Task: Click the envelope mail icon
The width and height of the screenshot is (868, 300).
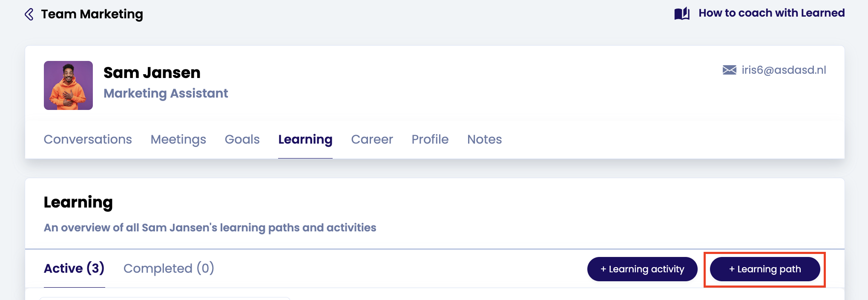Action: pyautogui.click(x=729, y=70)
